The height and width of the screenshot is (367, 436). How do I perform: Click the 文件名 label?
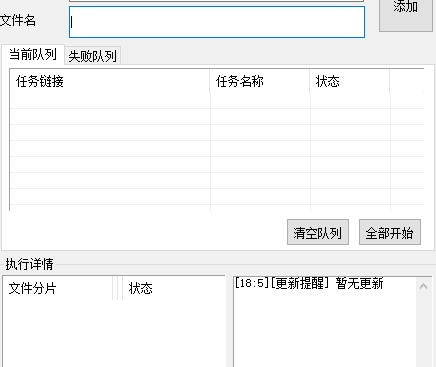18,21
